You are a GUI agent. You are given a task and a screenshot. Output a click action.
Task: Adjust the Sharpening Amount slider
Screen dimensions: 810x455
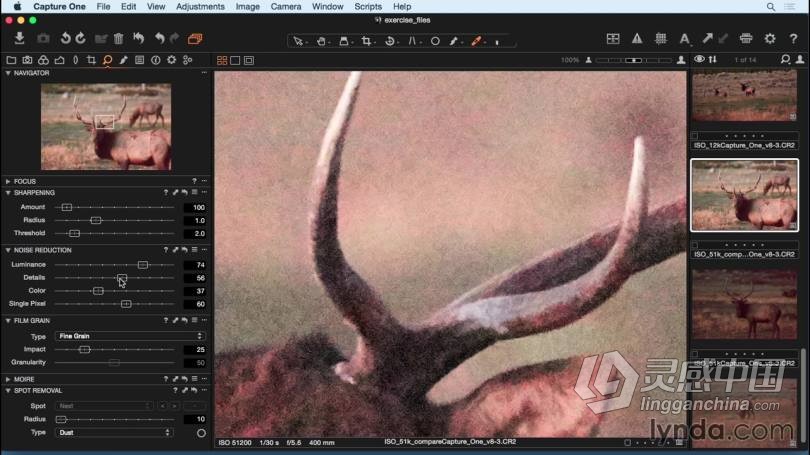pos(67,208)
